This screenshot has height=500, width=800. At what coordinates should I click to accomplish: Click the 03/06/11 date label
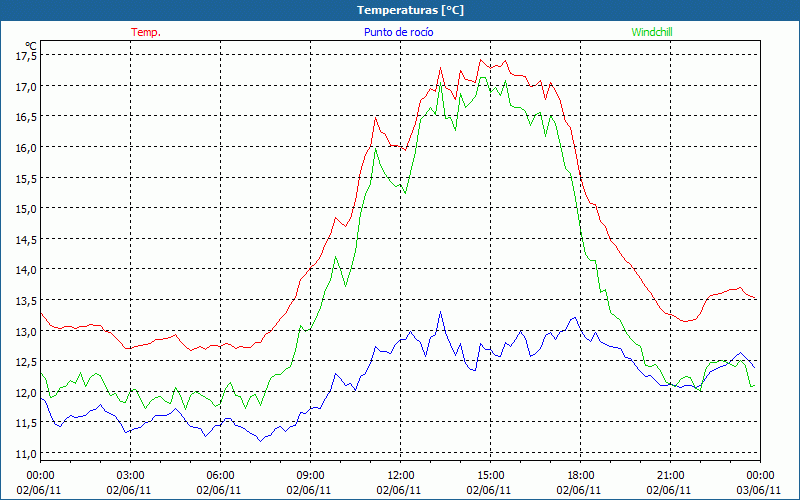[758, 490]
